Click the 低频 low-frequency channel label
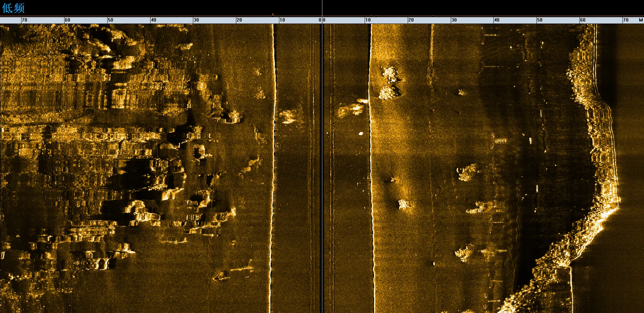Viewport: 644px width, 313px height. pos(13,8)
